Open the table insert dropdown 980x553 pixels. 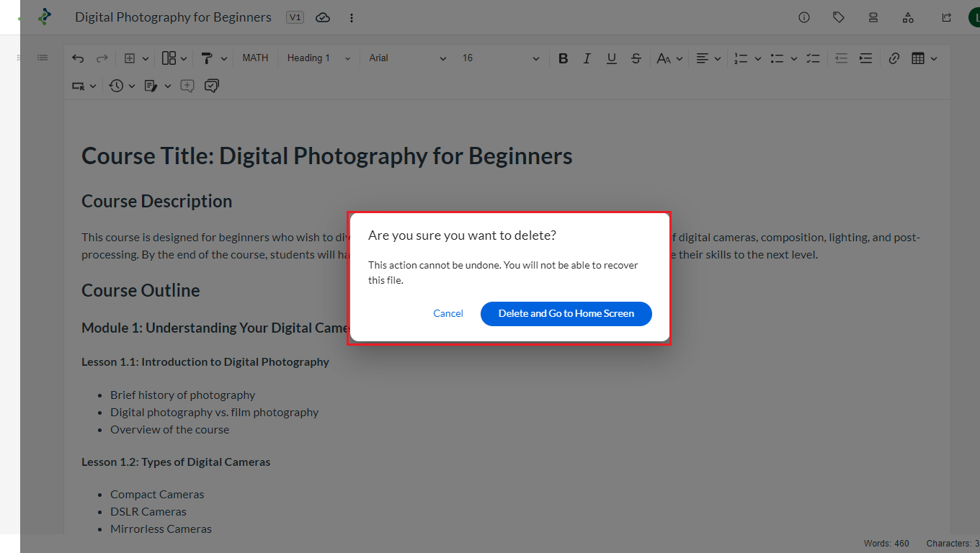(924, 58)
